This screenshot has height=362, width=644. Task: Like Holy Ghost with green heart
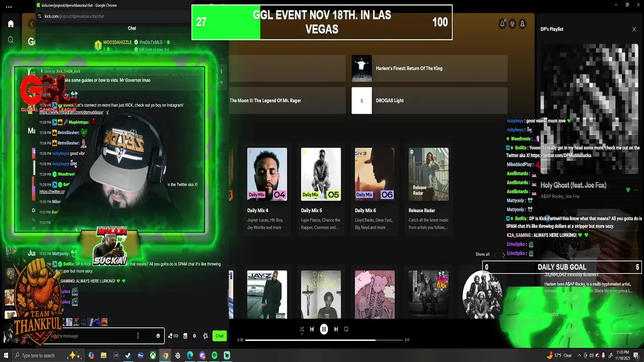[x=628, y=190]
